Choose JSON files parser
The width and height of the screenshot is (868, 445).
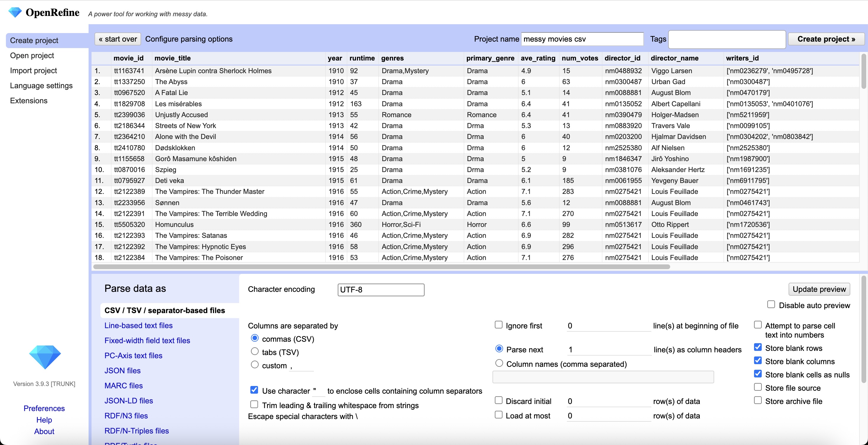(x=122, y=371)
